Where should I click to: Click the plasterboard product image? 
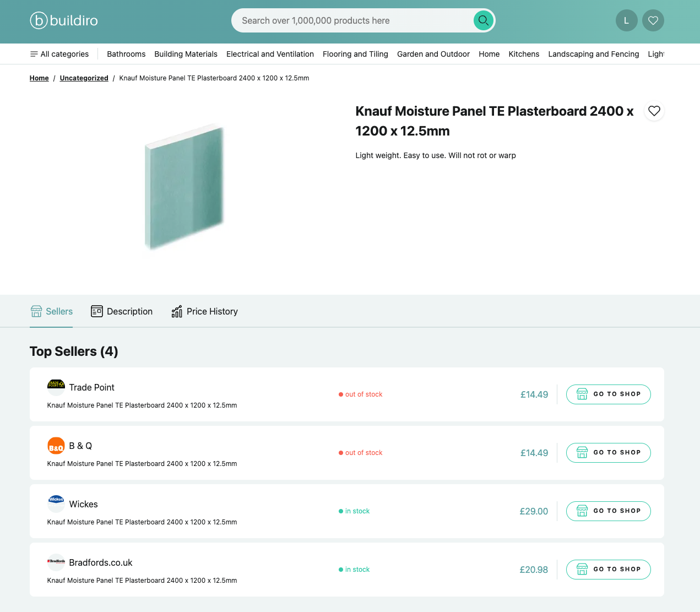184,187
